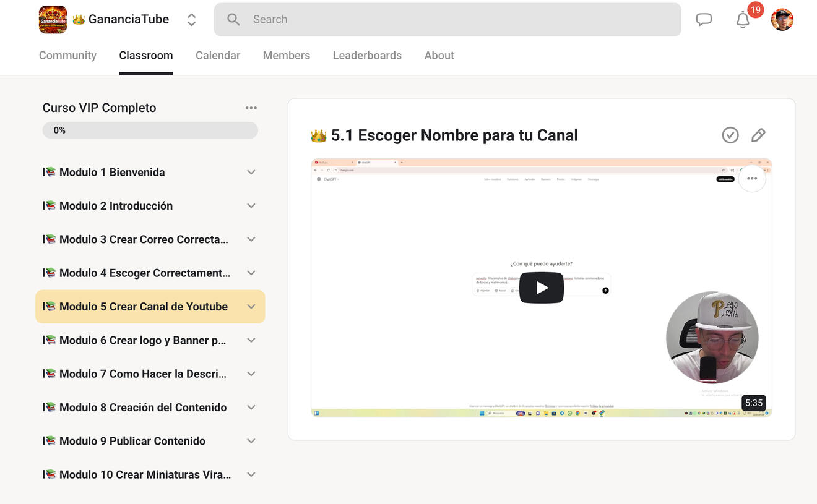Image resolution: width=817 pixels, height=504 pixels.
Task: Expand Modulo 1 Bienvenida
Action: [x=251, y=173]
